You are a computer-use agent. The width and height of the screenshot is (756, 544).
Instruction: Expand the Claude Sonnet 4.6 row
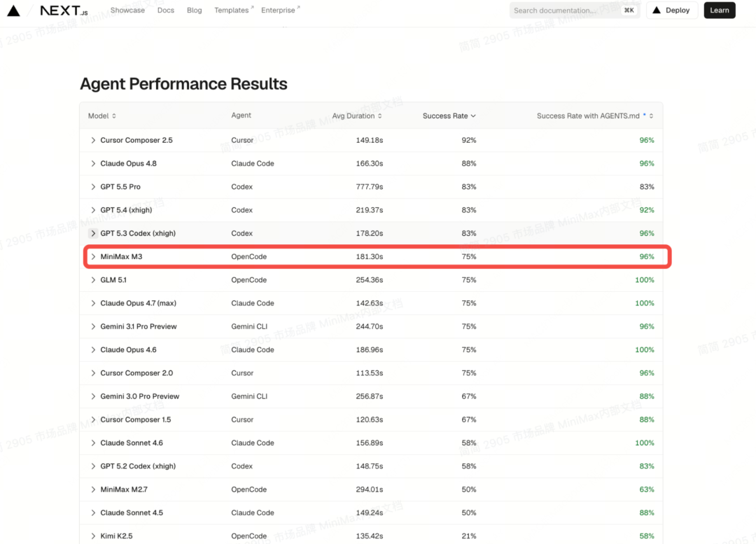(x=93, y=442)
